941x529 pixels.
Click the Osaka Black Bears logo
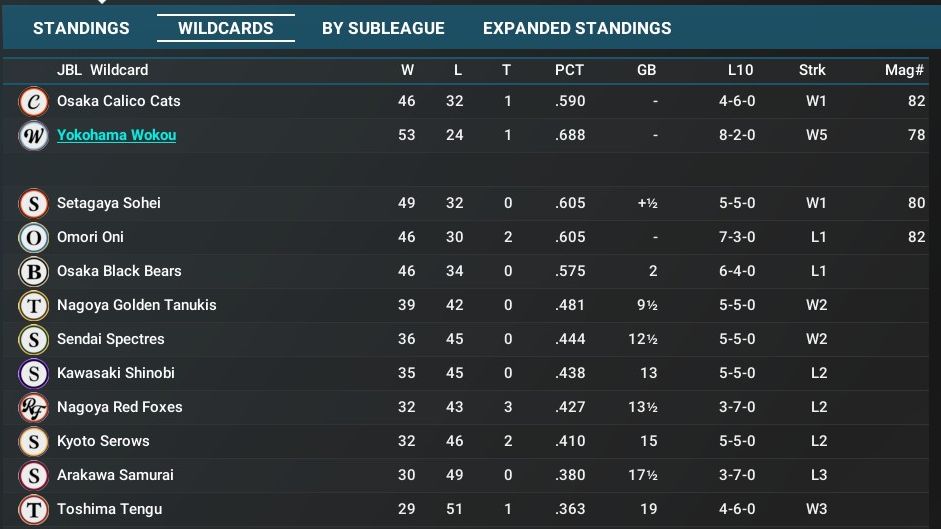pos(34,272)
